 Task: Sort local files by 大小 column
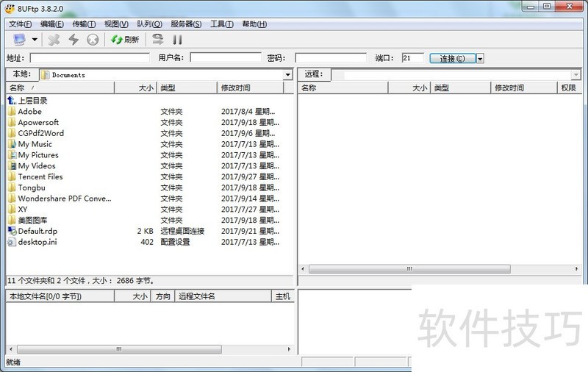tap(135, 87)
